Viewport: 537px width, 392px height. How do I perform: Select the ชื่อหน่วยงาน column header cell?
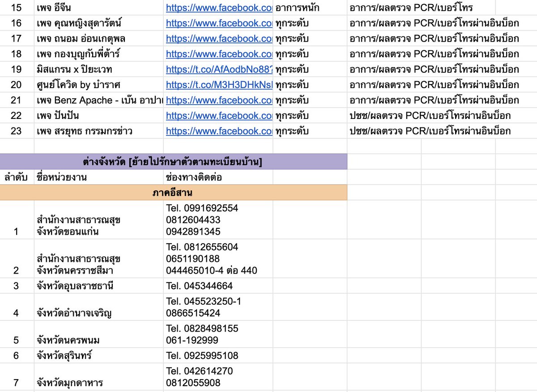[x=99, y=177]
